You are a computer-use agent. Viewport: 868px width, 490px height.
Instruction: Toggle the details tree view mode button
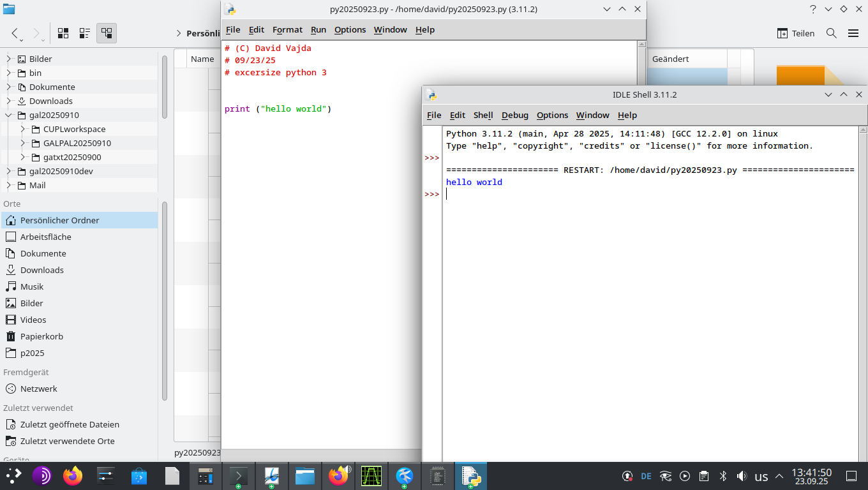(107, 33)
